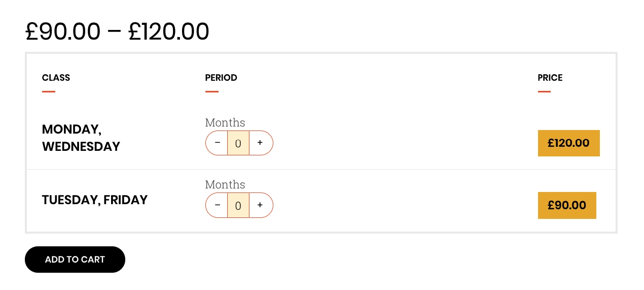Click the PRICE column header
The width and height of the screenshot is (644, 290).
(550, 78)
